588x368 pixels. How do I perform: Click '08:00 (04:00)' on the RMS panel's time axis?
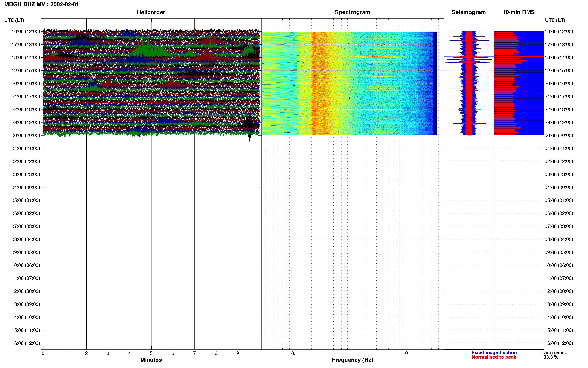(x=559, y=239)
